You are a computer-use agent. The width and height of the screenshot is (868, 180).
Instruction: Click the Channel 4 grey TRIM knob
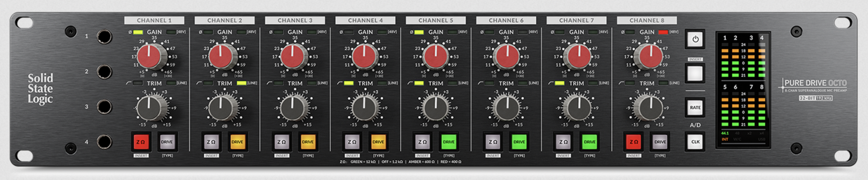[364, 108]
